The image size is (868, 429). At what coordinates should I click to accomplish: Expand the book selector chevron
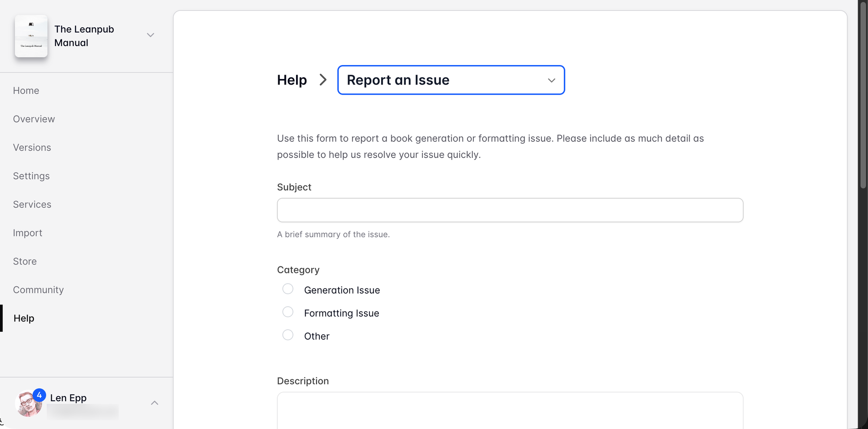pos(151,35)
